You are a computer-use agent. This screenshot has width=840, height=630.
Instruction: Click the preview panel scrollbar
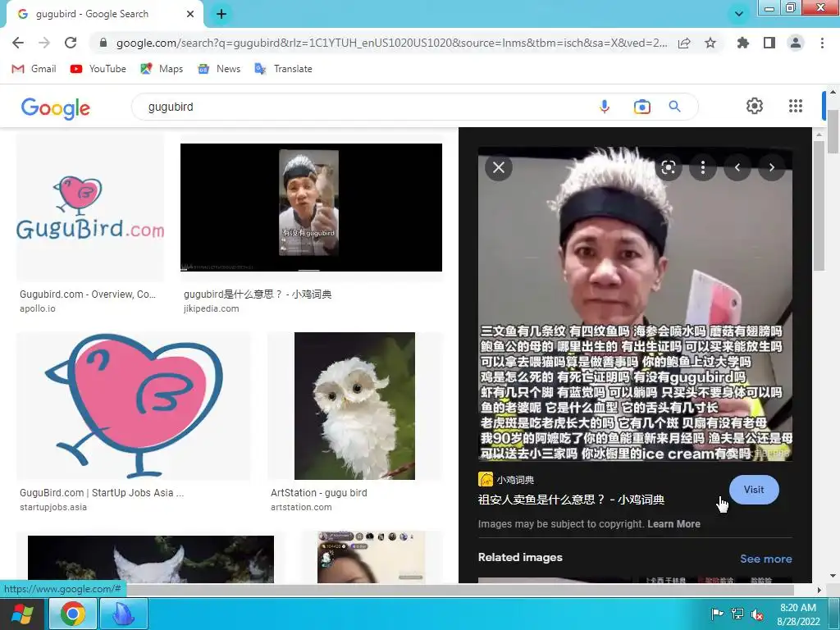(819, 206)
